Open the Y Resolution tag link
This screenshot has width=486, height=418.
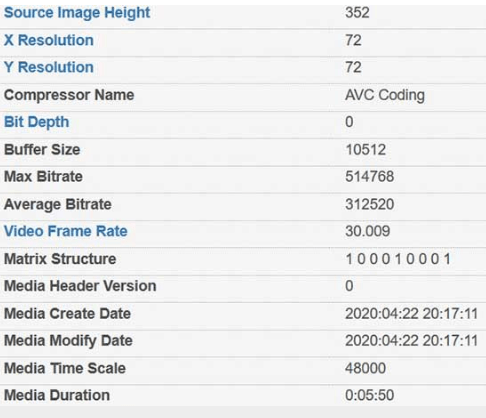point(49,67)
